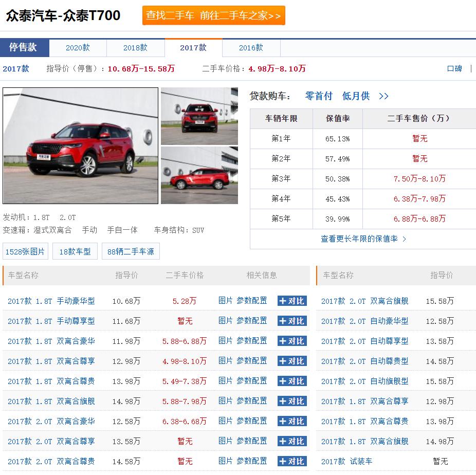Open the 低月供 loan option

click(x=356, y=96)
